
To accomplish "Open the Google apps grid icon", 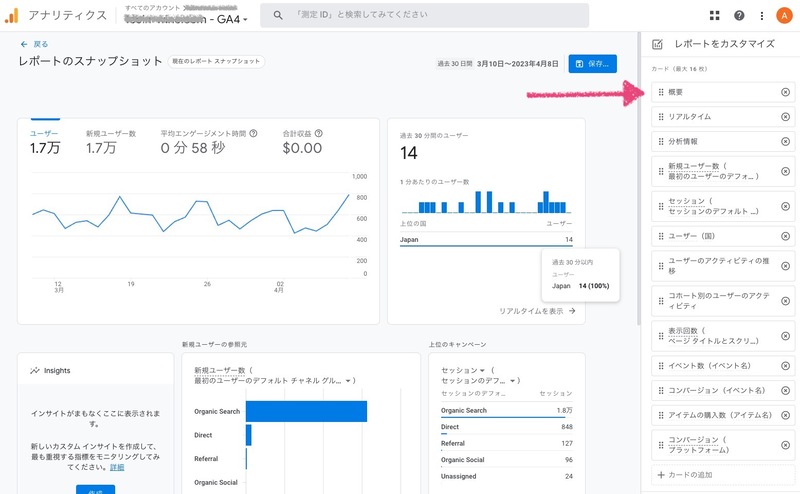I will click(x=714, y=15).
